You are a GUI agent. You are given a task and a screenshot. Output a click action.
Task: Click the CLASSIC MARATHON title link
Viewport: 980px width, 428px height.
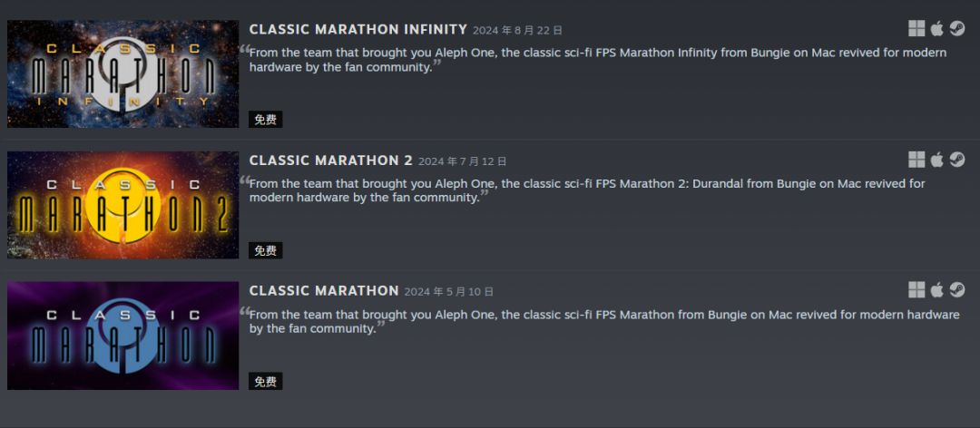click(x=324, y=291)
